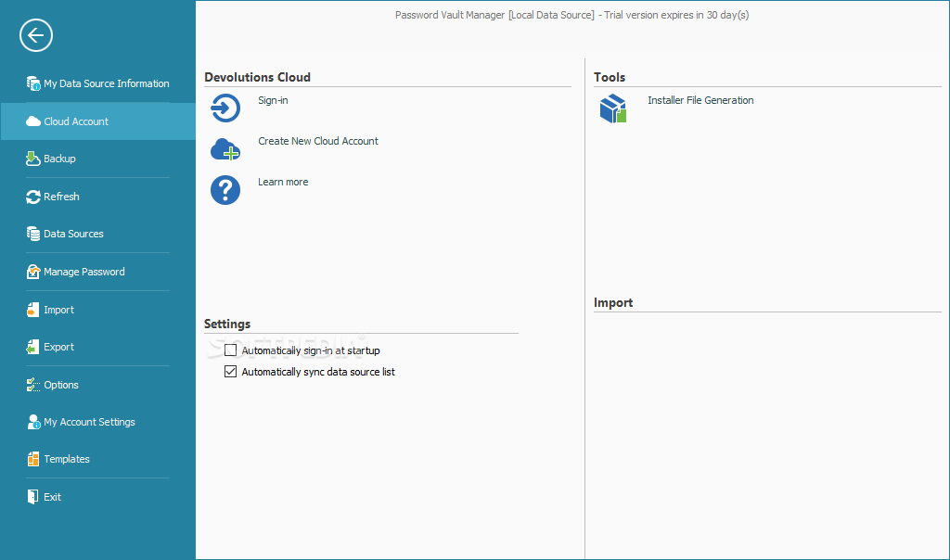Open the Backup menu entry
The image size is (950, 560).
pos(59,159)
